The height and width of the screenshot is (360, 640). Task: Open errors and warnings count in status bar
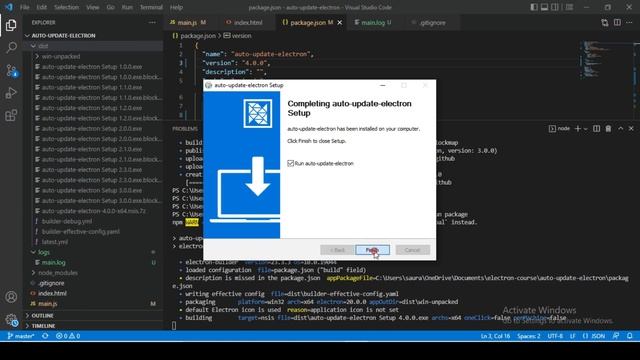click(x=68, y=336)
